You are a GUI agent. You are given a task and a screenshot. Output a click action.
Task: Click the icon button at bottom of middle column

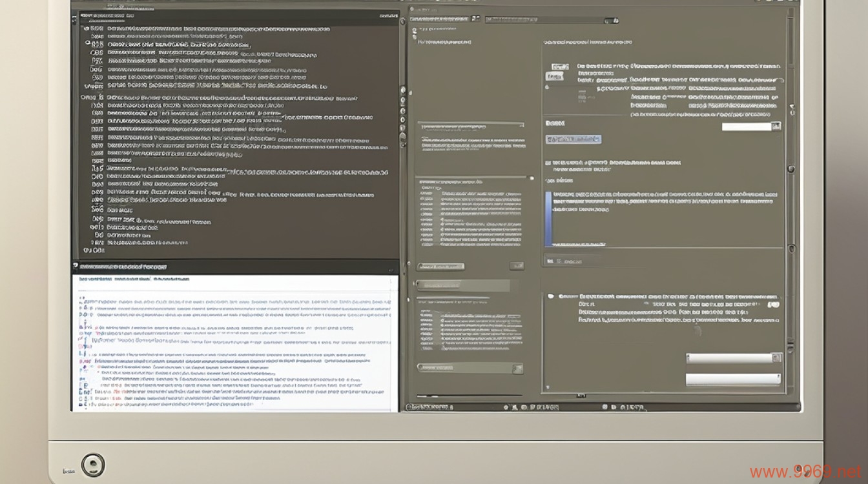(517, 368)
